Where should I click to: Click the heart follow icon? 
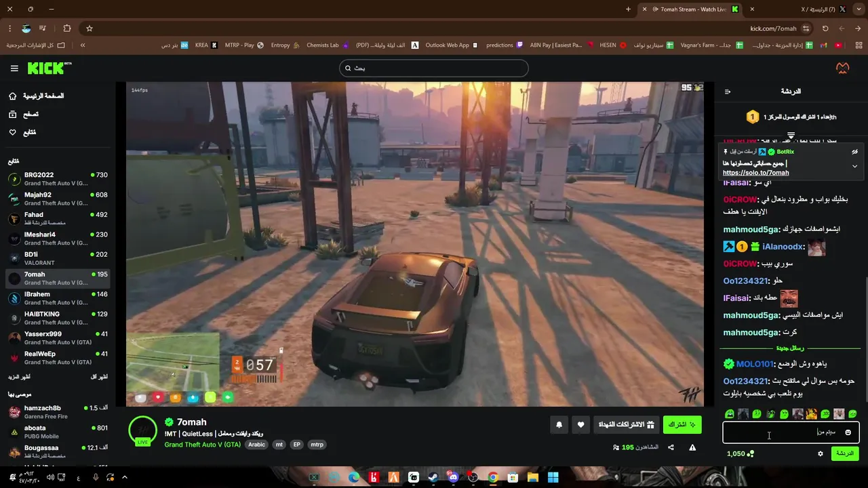point(580,425)
